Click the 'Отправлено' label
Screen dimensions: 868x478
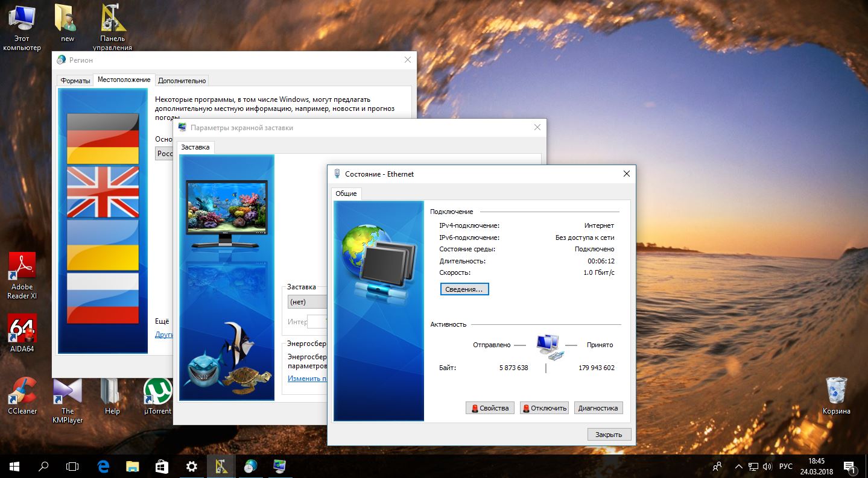coord(492,345)
